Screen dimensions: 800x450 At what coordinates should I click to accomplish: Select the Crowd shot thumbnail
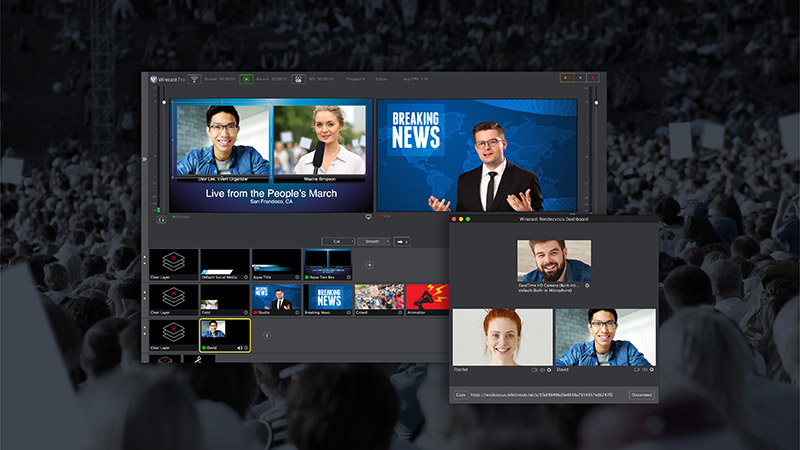(x=379, y=299)
